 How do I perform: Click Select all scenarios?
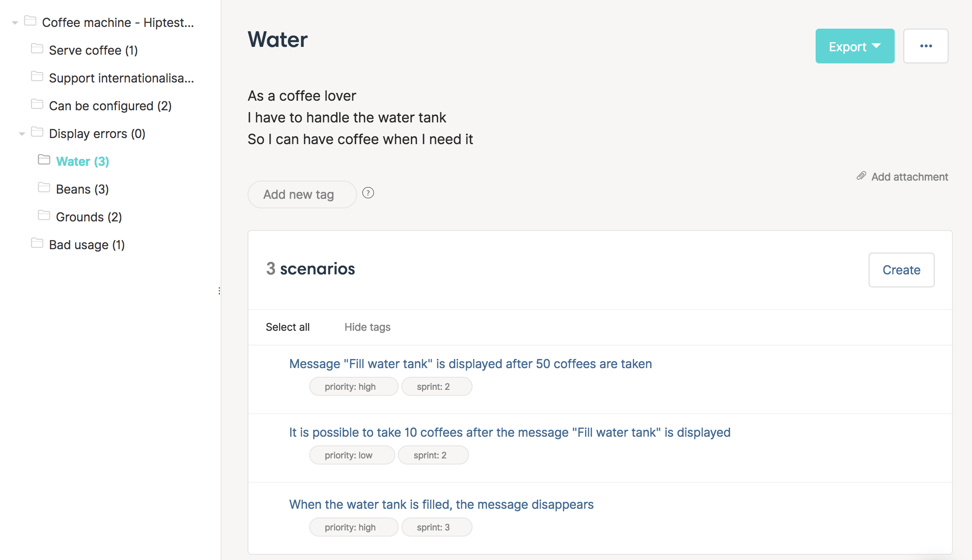point(288,327)
